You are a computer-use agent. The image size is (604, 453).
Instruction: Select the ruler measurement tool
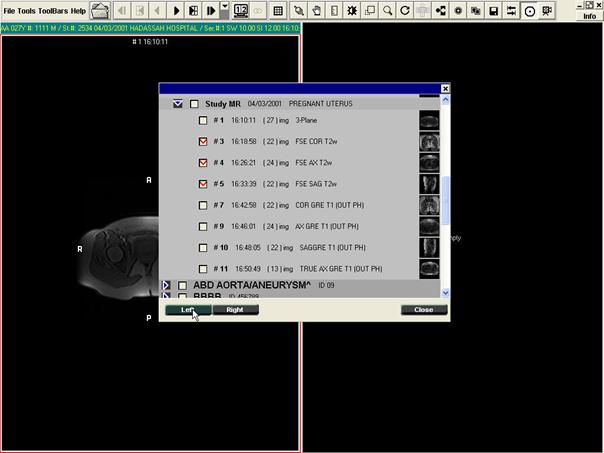(x=299, y=11)
